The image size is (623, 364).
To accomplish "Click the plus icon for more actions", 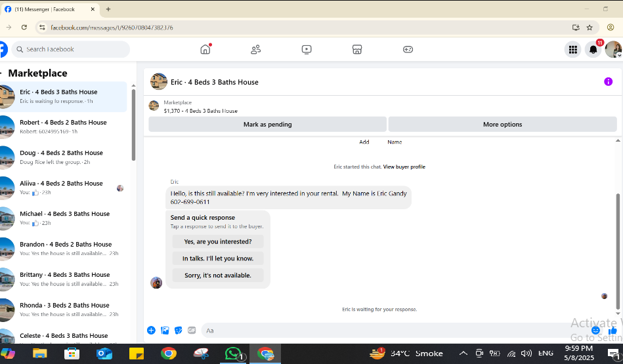I will [x=151, y=331].
